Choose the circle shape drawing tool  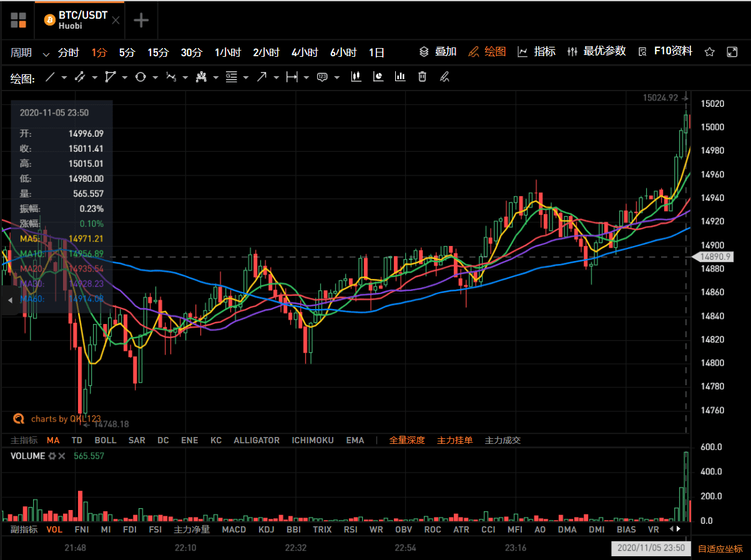pyautogui.click(x=140, y=77)
